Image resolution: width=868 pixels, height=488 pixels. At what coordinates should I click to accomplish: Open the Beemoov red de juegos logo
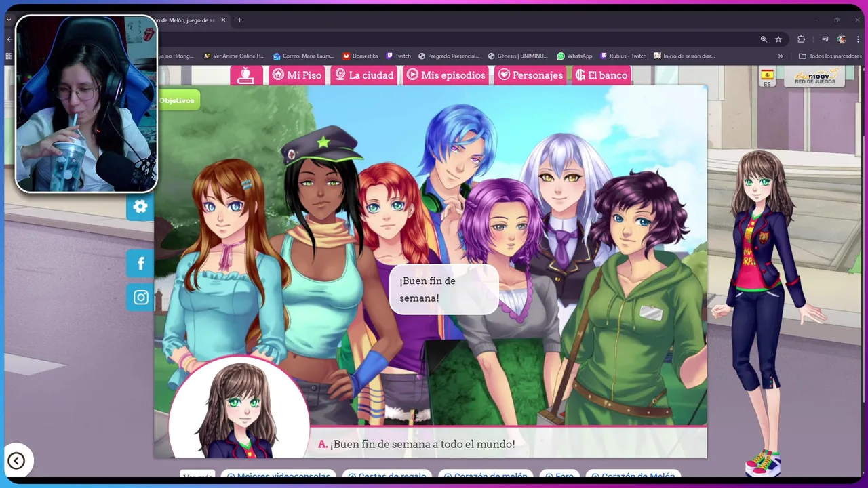pos(814,77)
